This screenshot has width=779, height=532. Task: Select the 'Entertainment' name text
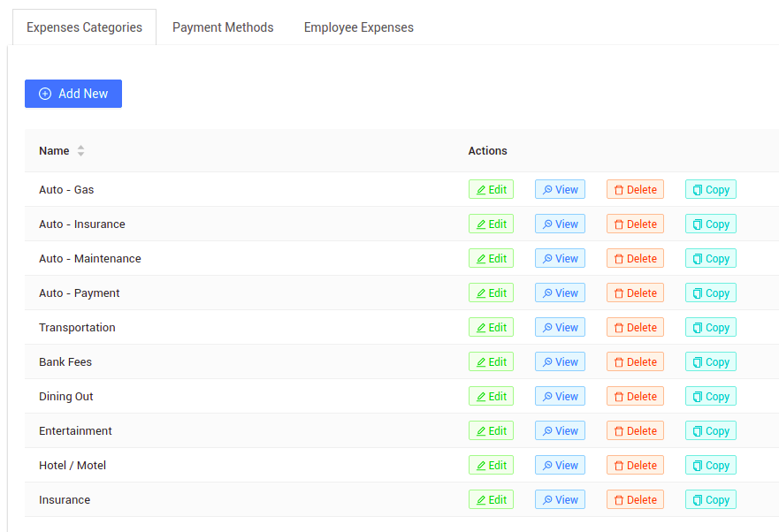(75, 430)
